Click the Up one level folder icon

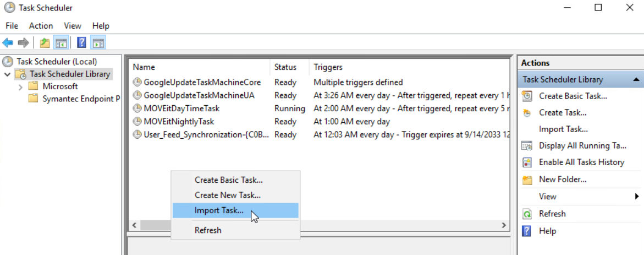tap(45, 42)
